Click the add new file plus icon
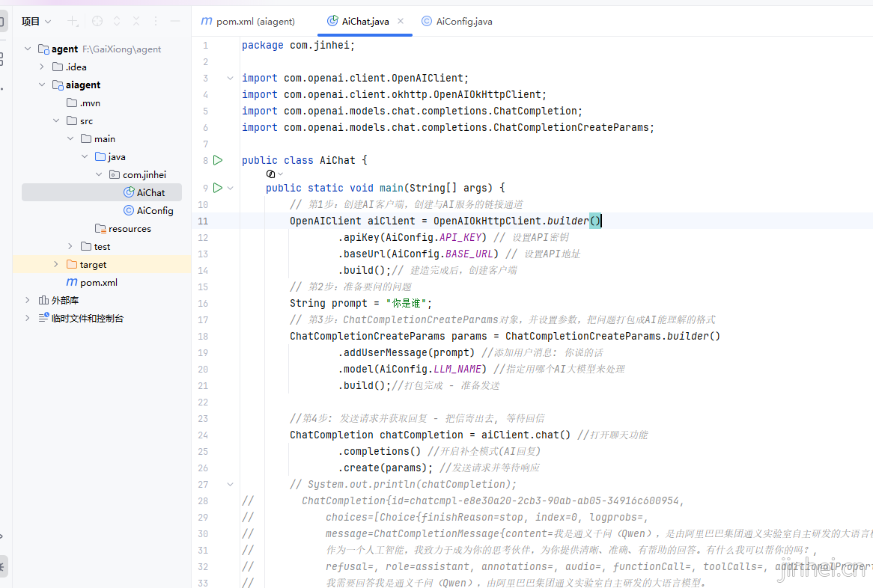 point(73,21)
